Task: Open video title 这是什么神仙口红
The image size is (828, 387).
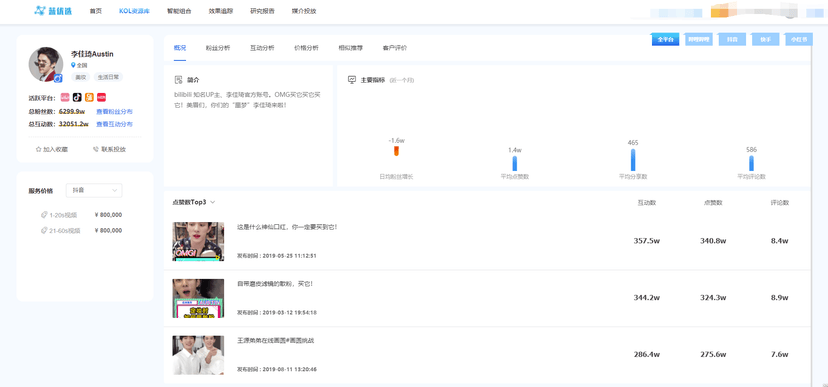Action: click(x=287, y=227)
